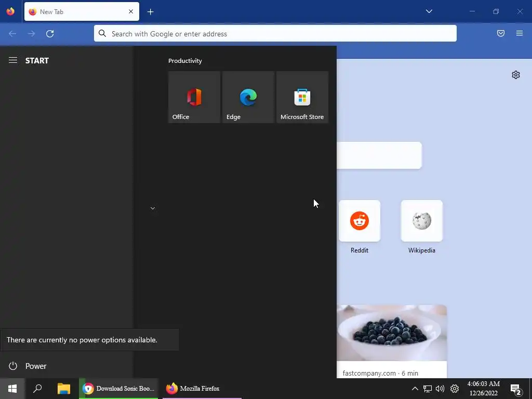Expand the chevron below the Start app list
Viewport: 532px width, 399px height.
[153, 208]
